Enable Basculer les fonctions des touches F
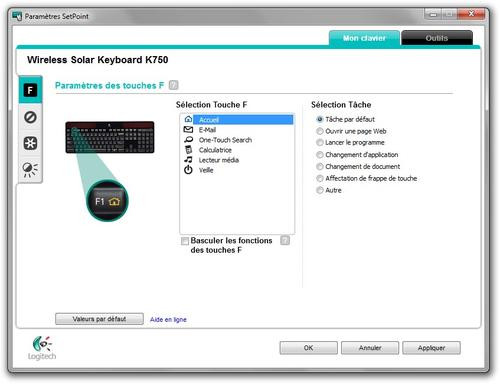This screenshot has width=500, height=385. 185,241
